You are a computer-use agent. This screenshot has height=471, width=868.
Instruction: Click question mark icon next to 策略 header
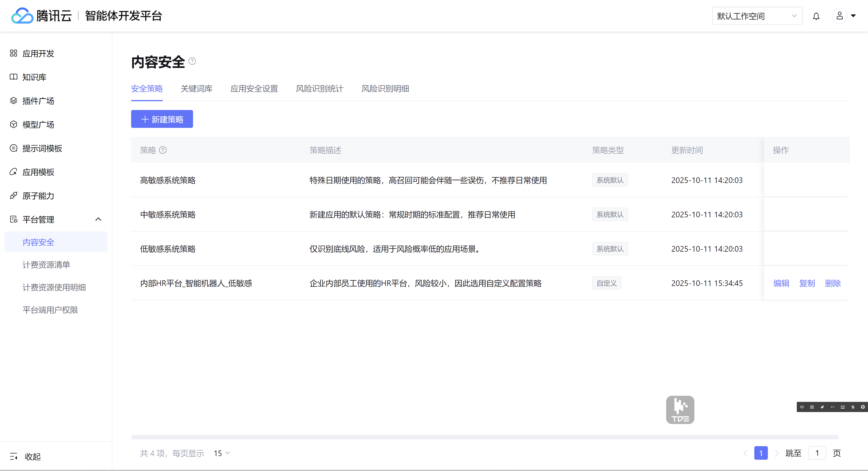(163, 150)
